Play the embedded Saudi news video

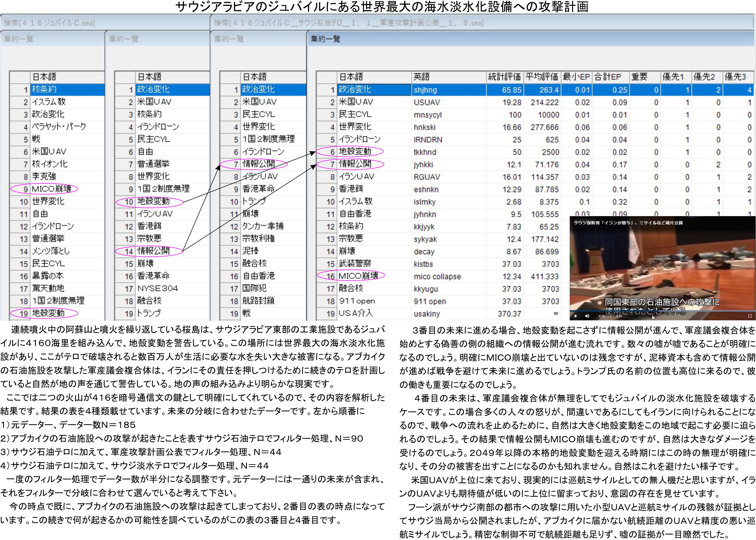point(576,316)
